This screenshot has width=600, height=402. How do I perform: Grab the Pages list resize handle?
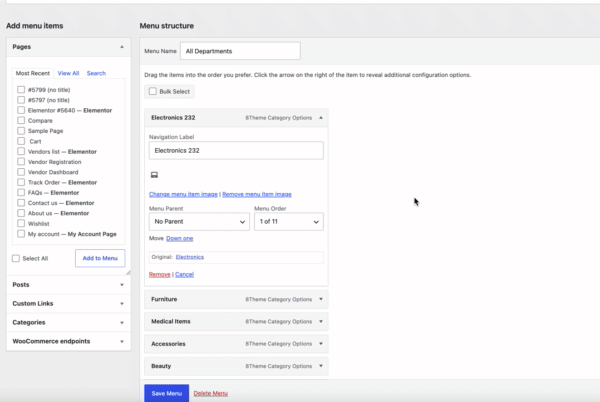pyautogui.click(x=128, y=272)
